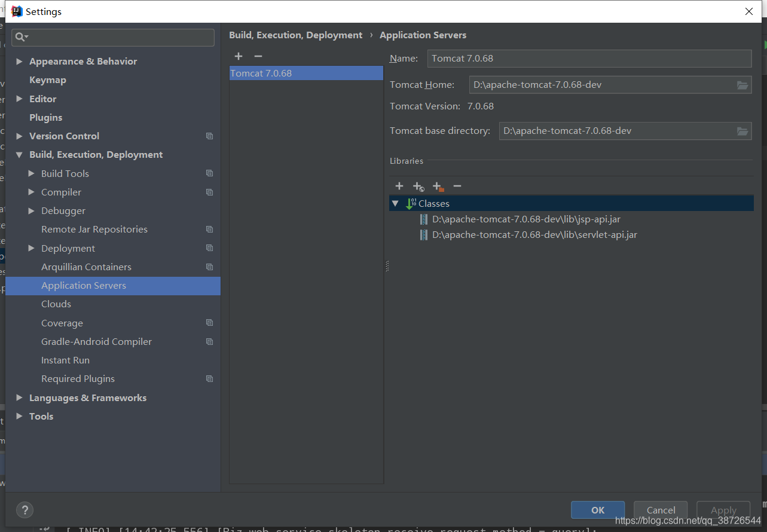This screenshot has height=532, width=767.
Task: Open Gradle-Android Compiler settings
Action: pyautogui.click(x=96, y=342)
